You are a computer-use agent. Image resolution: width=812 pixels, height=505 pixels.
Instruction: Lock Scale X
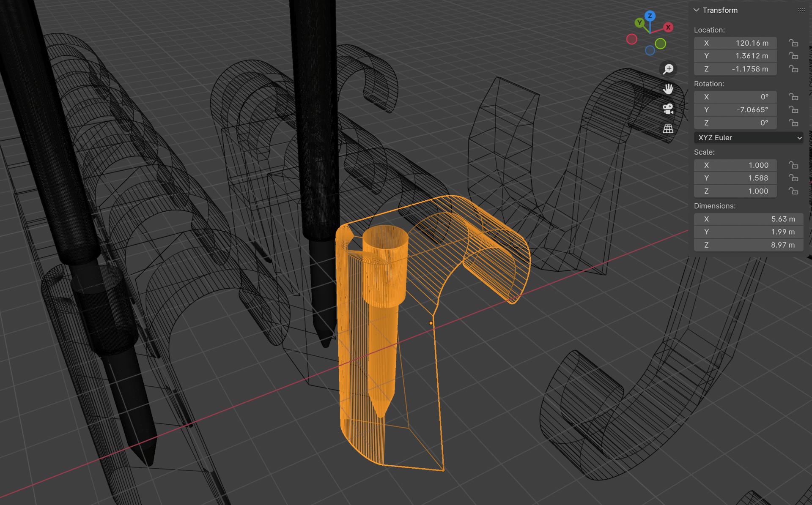point(793,165)
